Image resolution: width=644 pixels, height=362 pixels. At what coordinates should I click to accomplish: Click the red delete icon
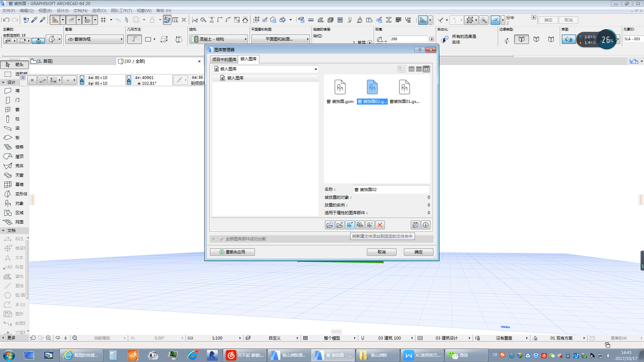(380, 225)
